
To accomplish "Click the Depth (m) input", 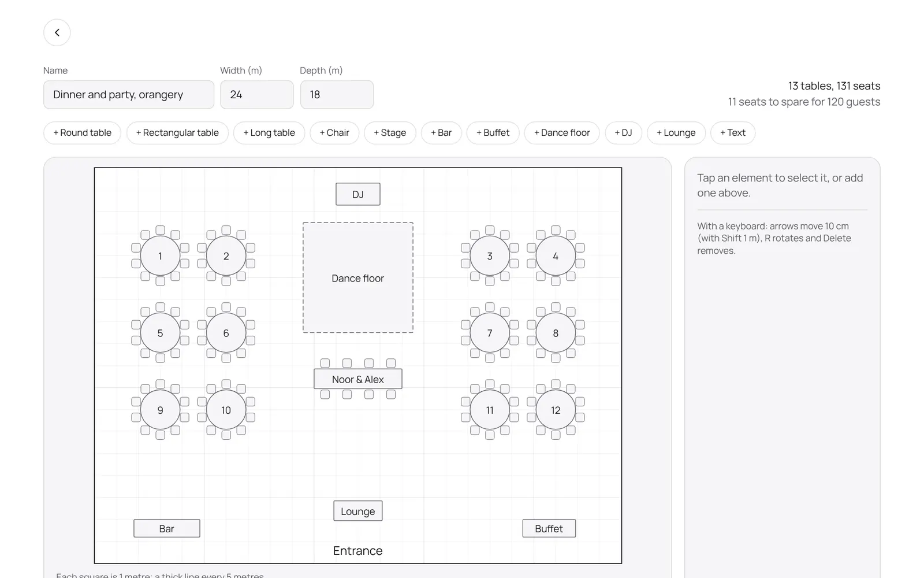I will (x=337, y=94).
